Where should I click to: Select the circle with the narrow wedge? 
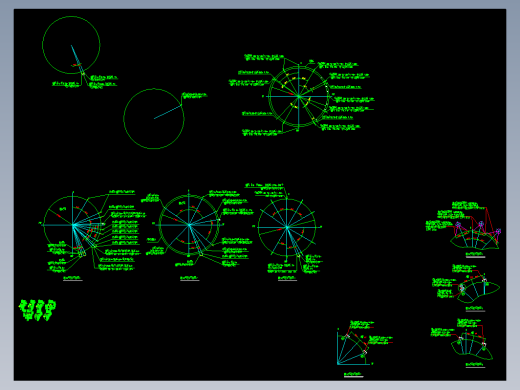coord(71,45)
